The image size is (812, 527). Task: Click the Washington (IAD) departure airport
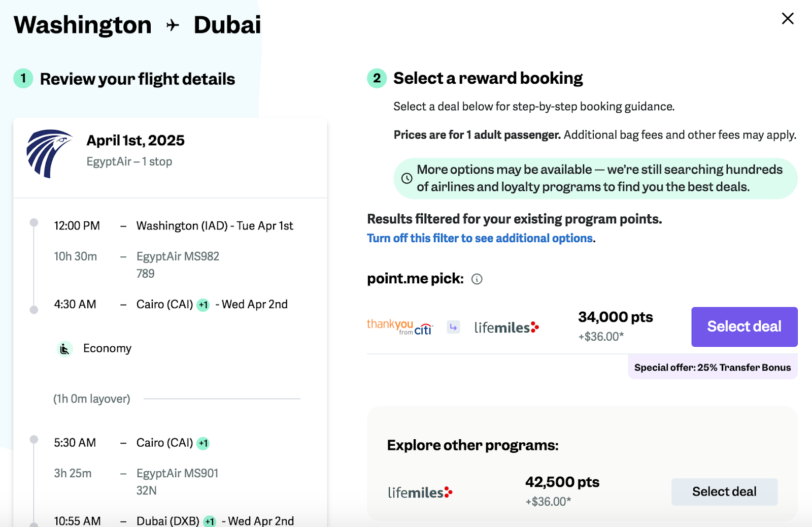pos(182,226)
